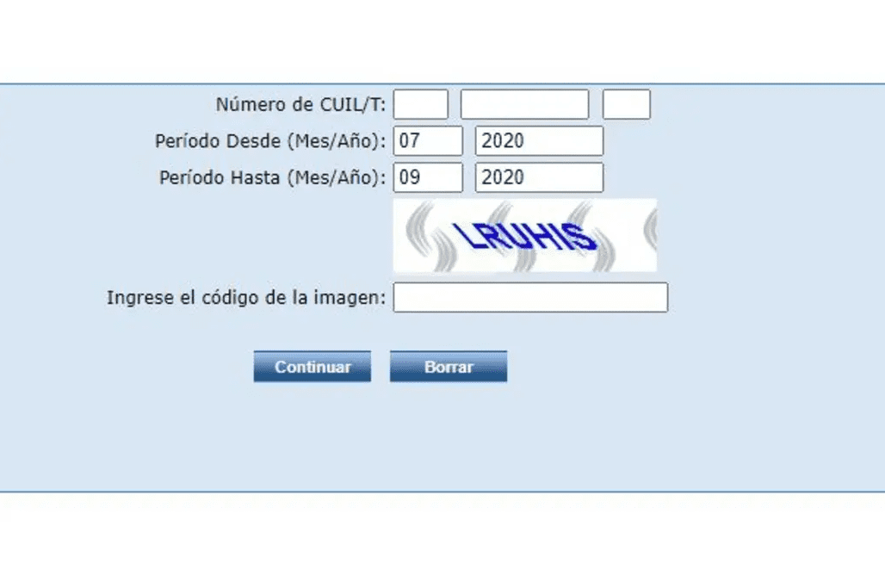Click the blue LRUHIS letters in the captcha
885x588 pixels.
click(525, 236)
